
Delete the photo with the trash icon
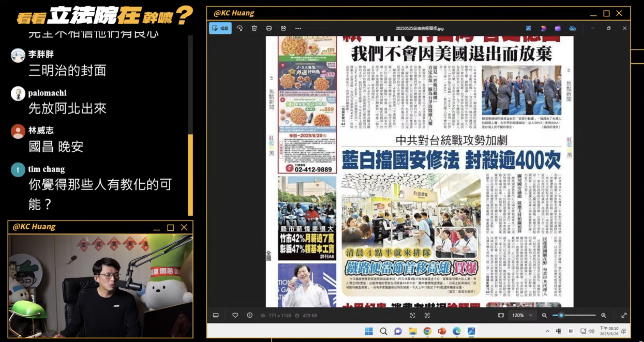click(254, 28)
